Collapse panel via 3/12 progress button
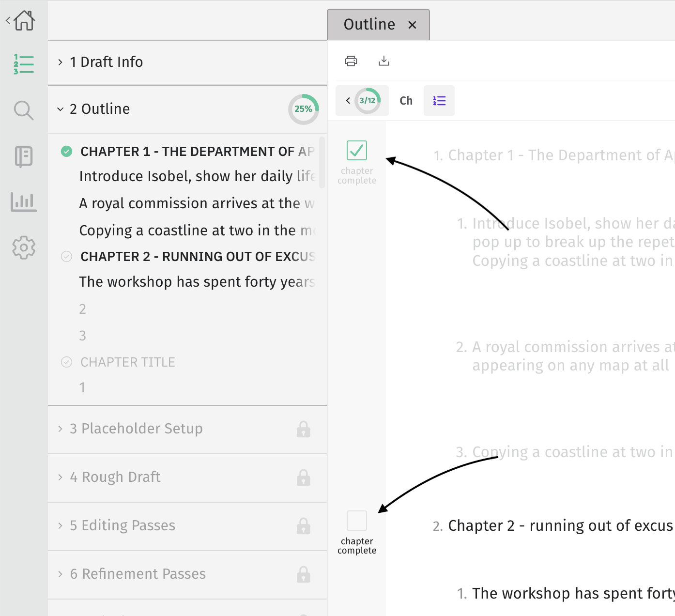 click(362, 101)
